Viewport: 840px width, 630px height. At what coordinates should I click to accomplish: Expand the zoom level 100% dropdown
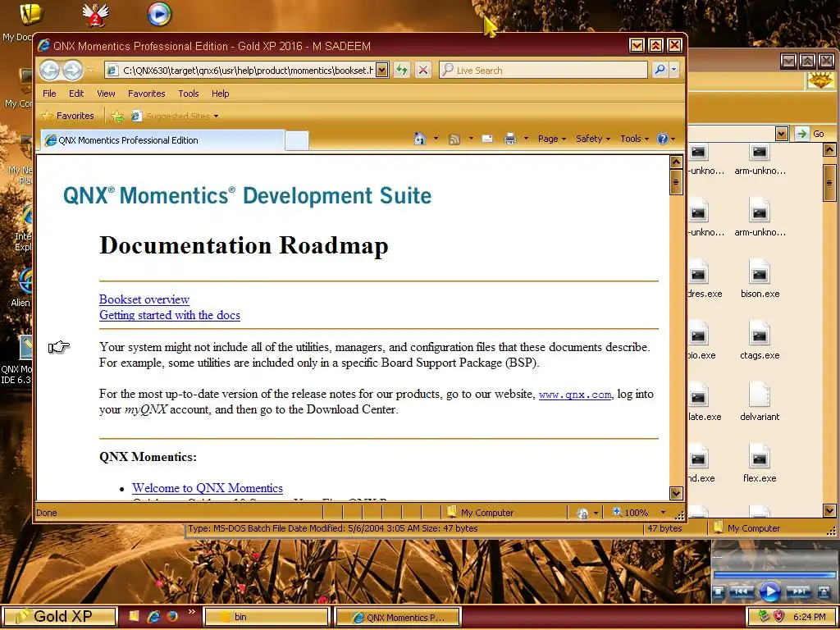tap(663, 513)
